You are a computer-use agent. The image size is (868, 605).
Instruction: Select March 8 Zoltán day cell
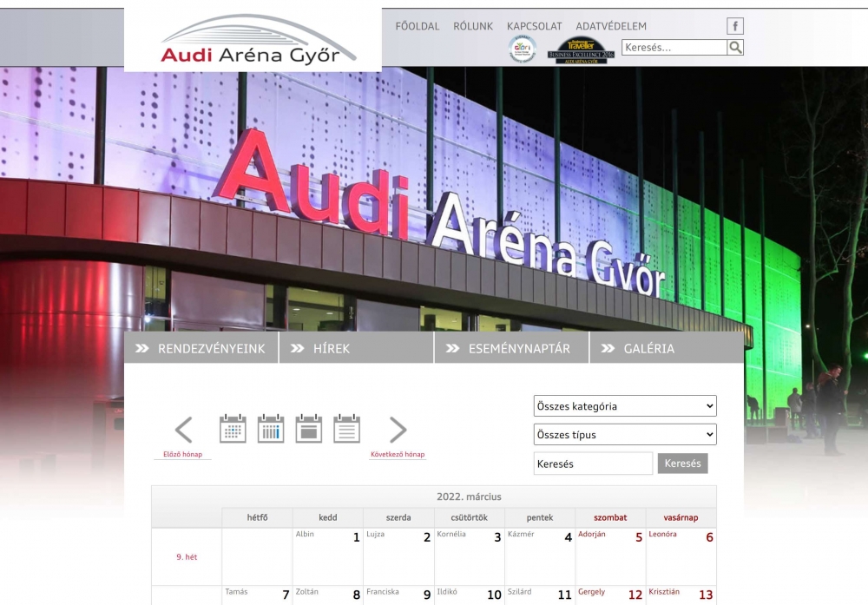(x=328, y=595)
